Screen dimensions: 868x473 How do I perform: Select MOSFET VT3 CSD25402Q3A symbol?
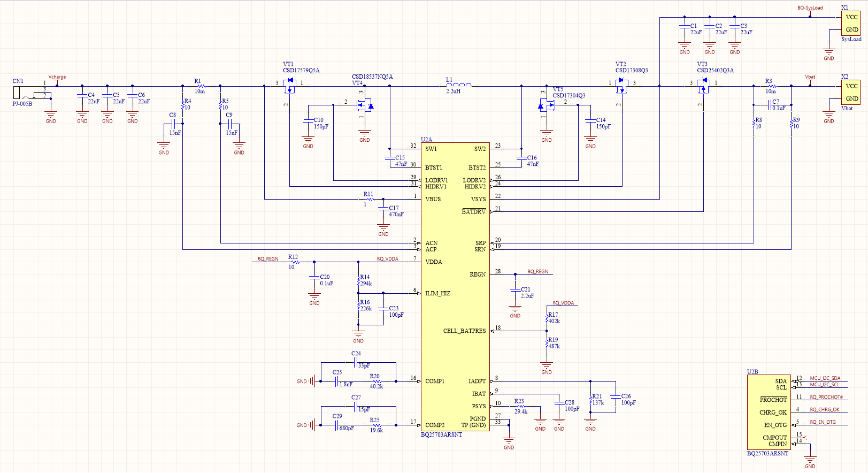pyautogui.click(x=703, y=86)
